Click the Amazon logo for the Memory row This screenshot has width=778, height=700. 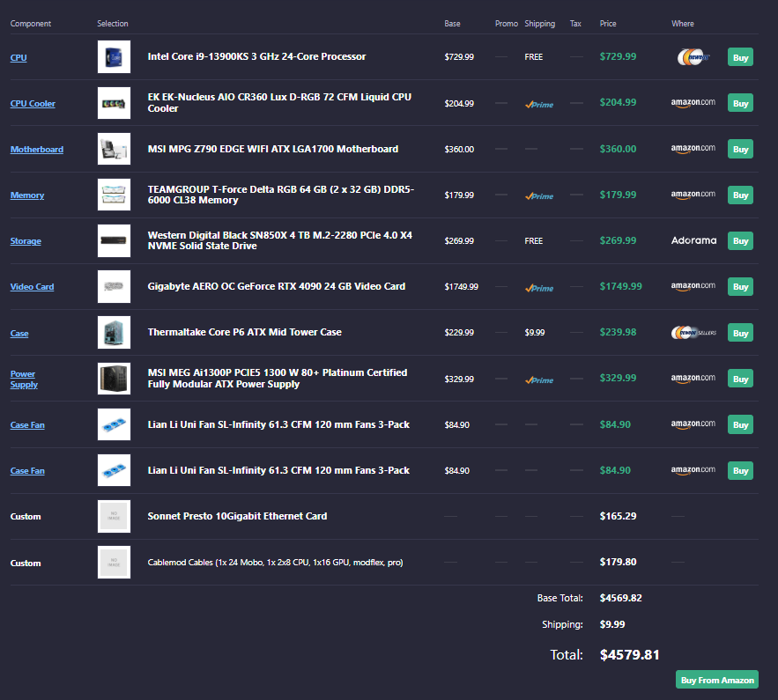[x=693, y=195]
